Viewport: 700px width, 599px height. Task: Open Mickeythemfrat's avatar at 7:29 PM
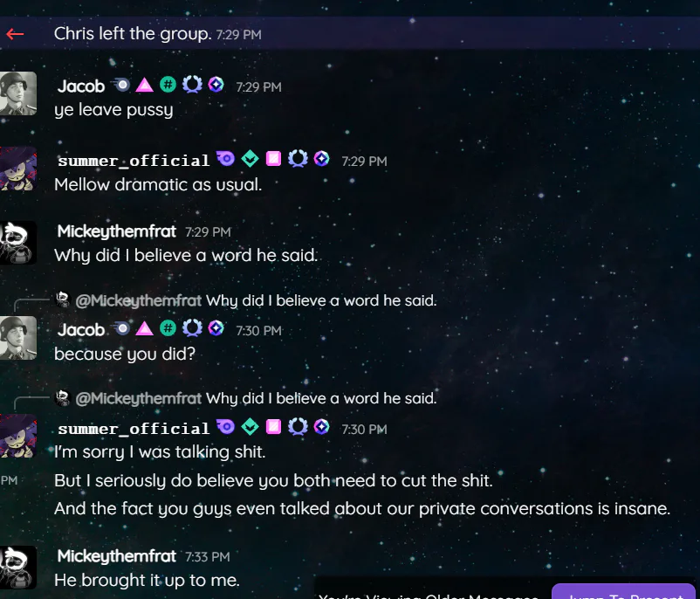[17, 243]
